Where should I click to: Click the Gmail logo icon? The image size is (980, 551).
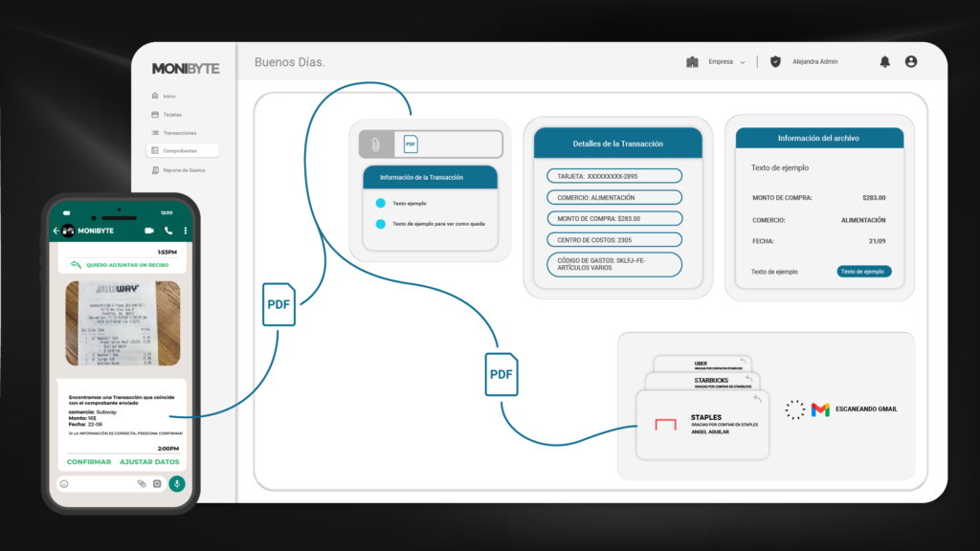coord(820,409)
